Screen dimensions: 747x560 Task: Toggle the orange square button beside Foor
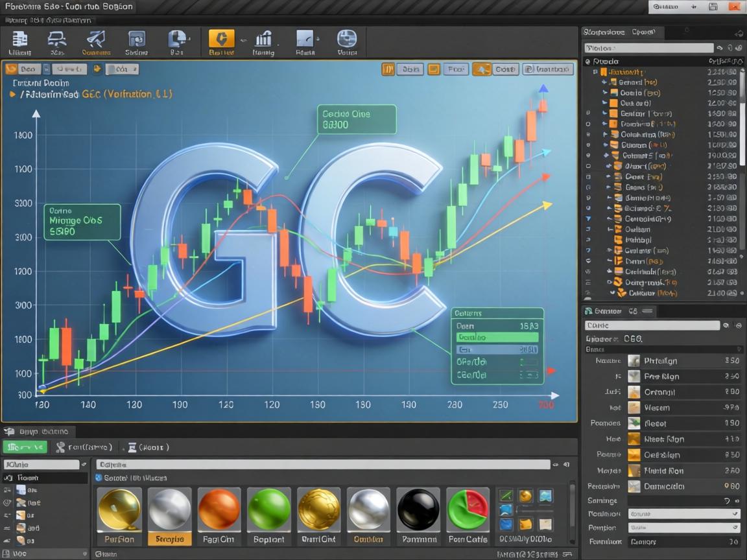click(434, 69)
